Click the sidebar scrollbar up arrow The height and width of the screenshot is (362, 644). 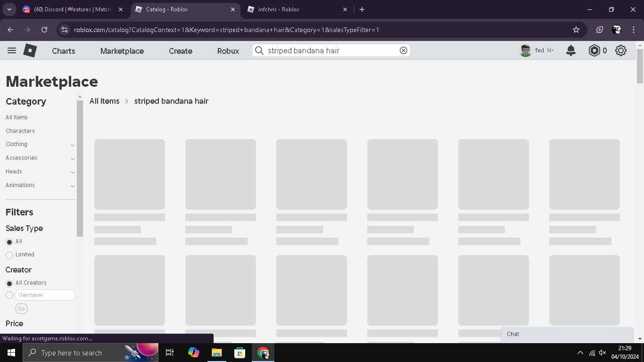click(x=80, y=97)
